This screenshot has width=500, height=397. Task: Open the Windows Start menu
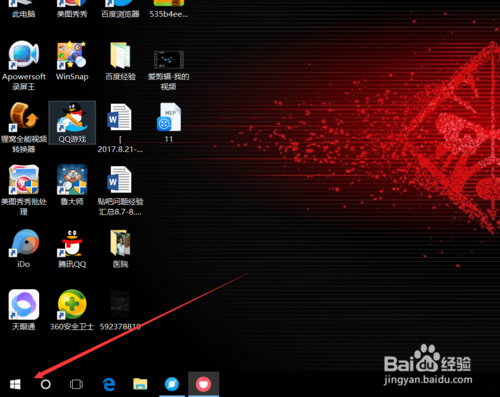pyautogui.click(x=15, y=384)
